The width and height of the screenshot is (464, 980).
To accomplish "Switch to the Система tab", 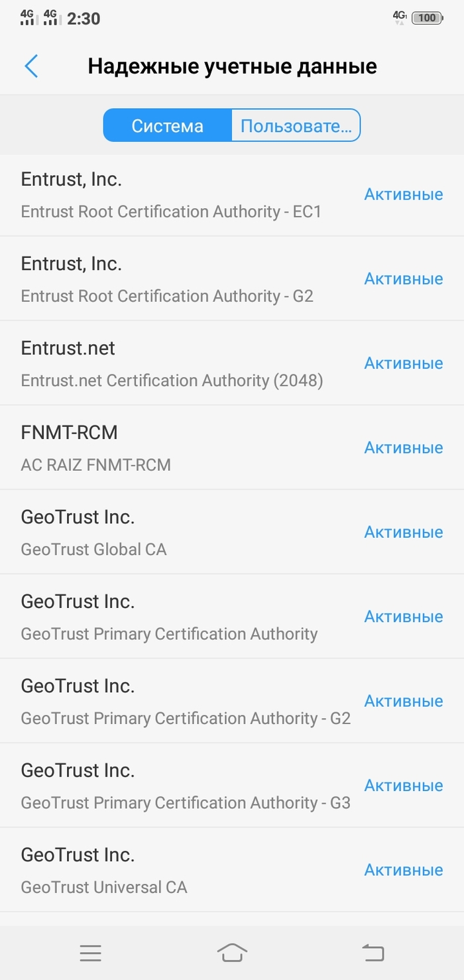I will (x=167, y=126).
